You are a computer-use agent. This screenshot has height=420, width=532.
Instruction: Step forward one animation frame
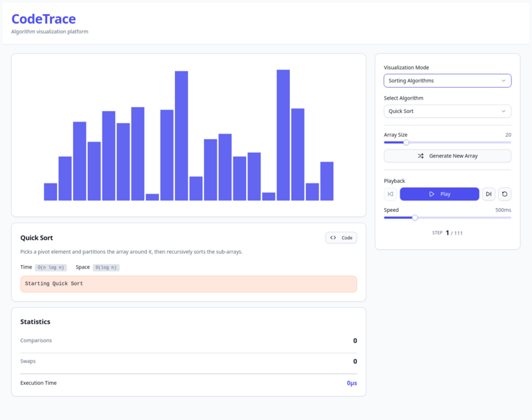coord(489,193)
